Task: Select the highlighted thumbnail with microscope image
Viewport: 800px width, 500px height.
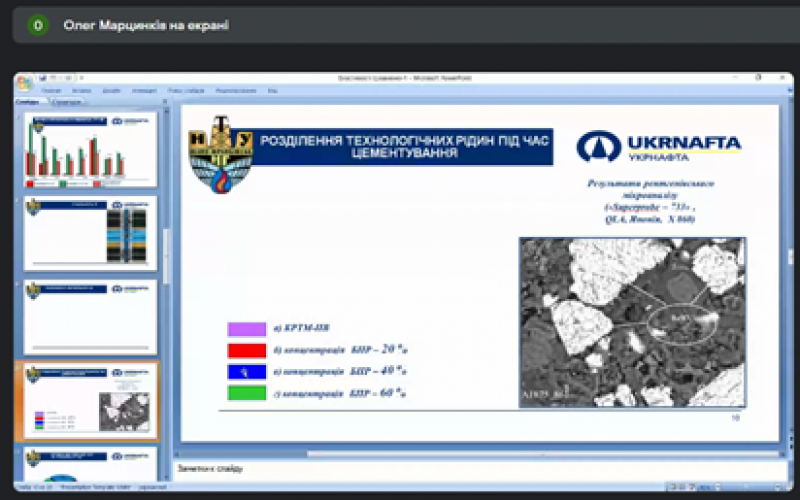Action: [90, 401]
